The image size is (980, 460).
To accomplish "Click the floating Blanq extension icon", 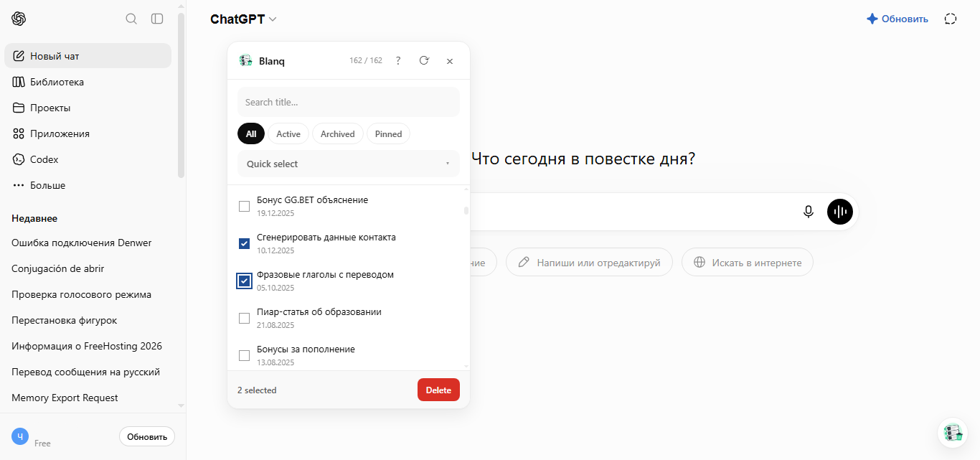I will 953,433.
